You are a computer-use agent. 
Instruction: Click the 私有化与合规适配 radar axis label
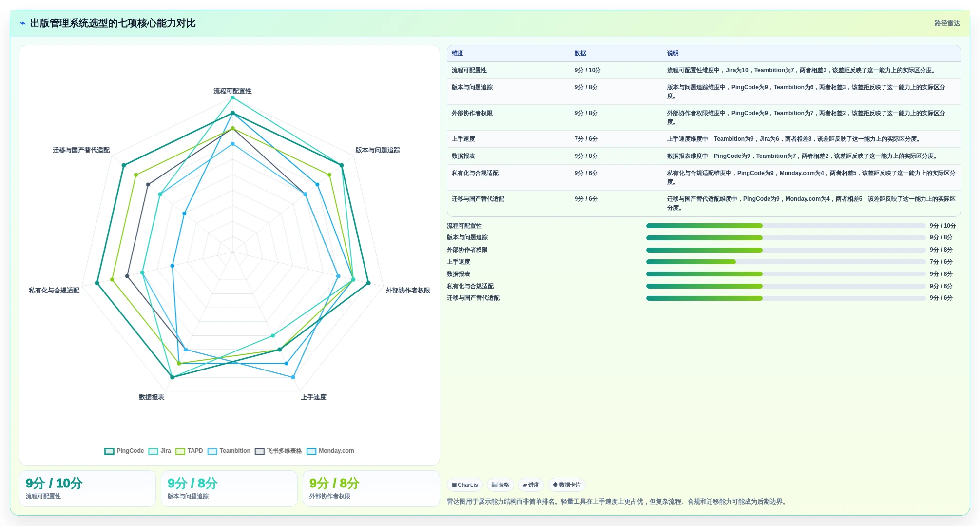[54, 291]
